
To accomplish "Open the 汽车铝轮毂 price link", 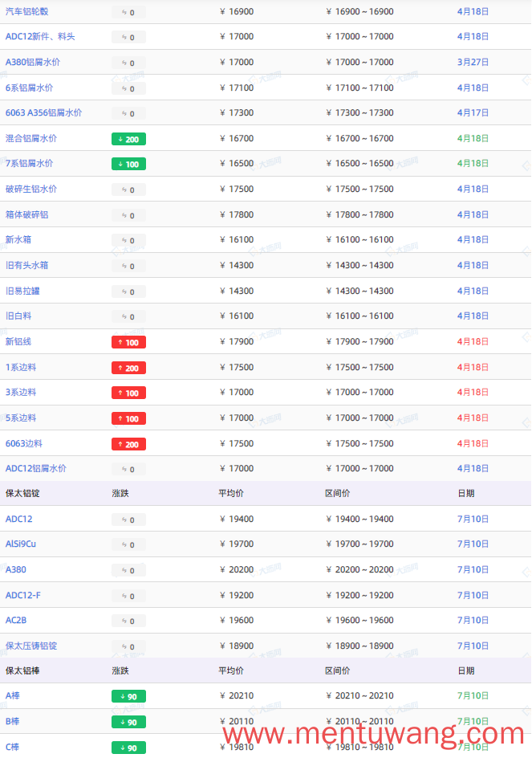I will click(x=26, y=11).
